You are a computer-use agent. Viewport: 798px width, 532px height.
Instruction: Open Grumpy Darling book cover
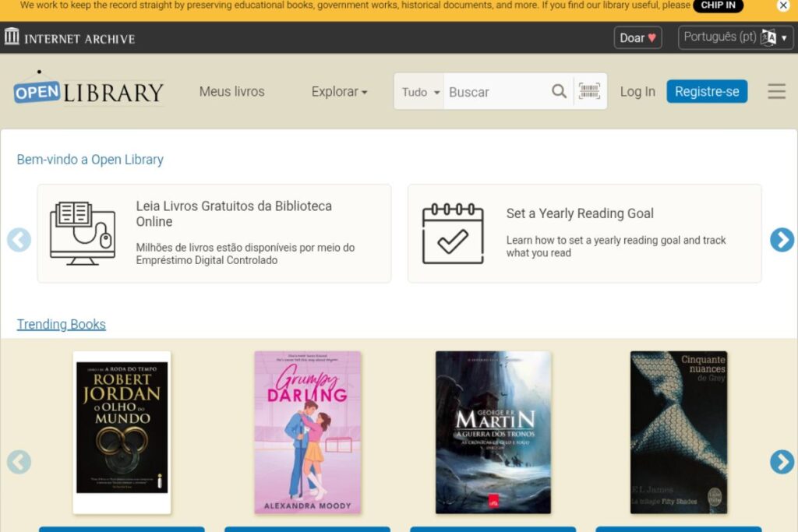coord(307,432)
